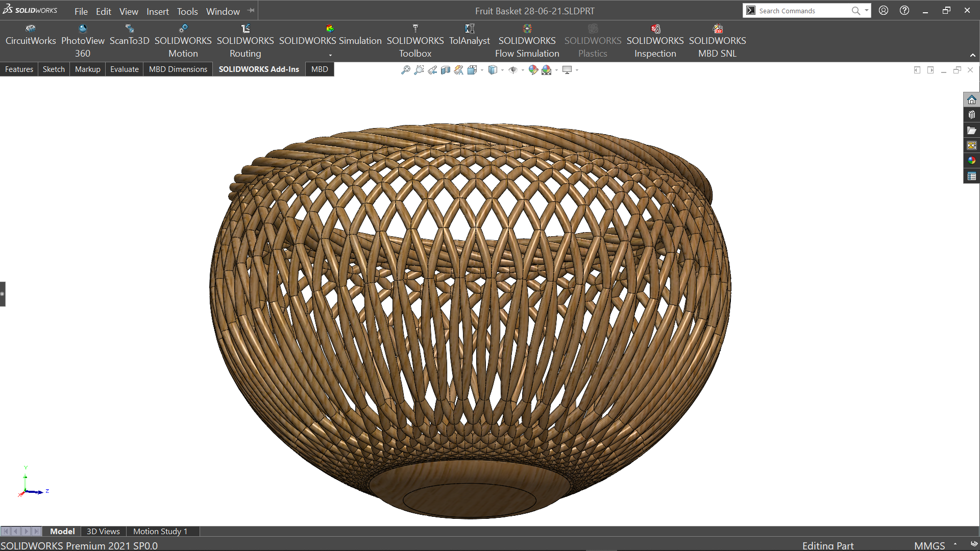The width and height of the screenshot is (980, 551).
Task: Toggle the SOLIDWORKS Motion add-in
Action: point(183,41)
